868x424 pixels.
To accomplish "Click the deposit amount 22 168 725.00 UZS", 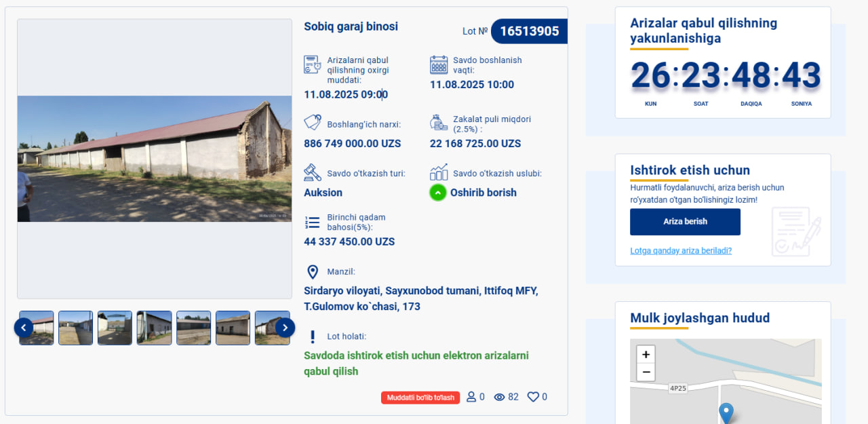I will click(x=475, y=144).
